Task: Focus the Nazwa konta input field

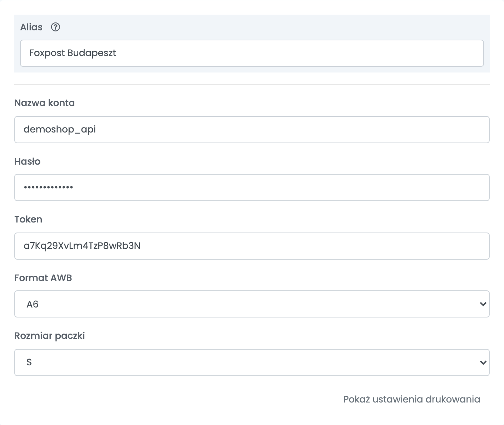Action: (252, 130)
